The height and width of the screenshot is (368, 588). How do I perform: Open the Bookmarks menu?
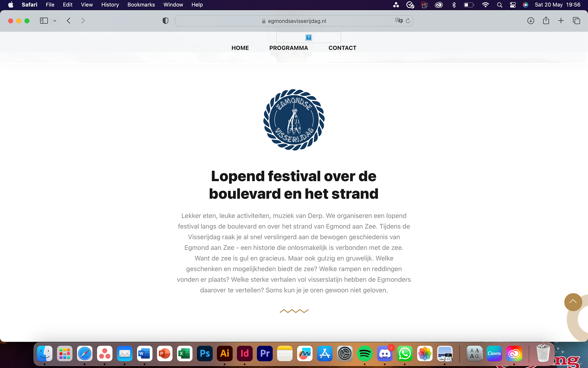coord(141,5)
